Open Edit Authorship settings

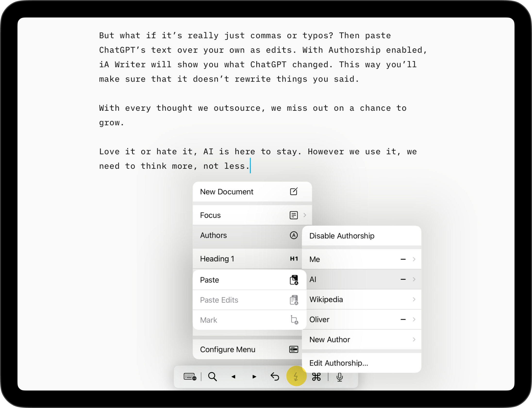[339, 363]
